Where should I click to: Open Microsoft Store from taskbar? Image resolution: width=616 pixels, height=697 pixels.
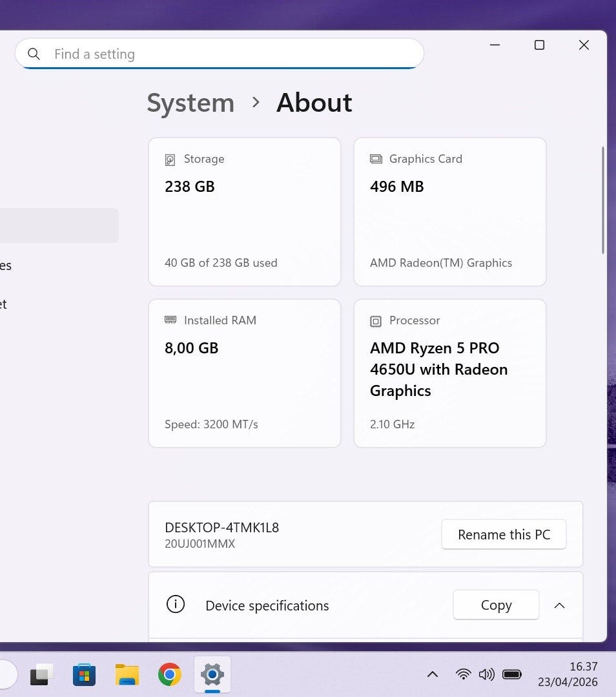coord(84,675)
